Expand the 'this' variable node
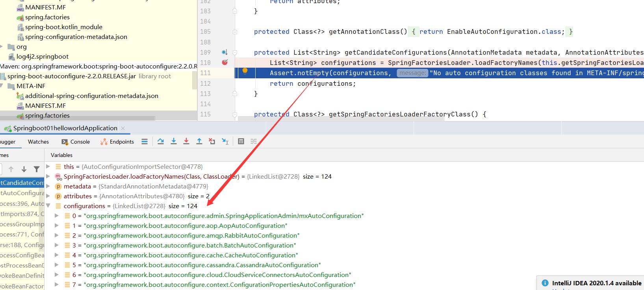This screenshot has width=644, height=290. (x=48, y=166)
